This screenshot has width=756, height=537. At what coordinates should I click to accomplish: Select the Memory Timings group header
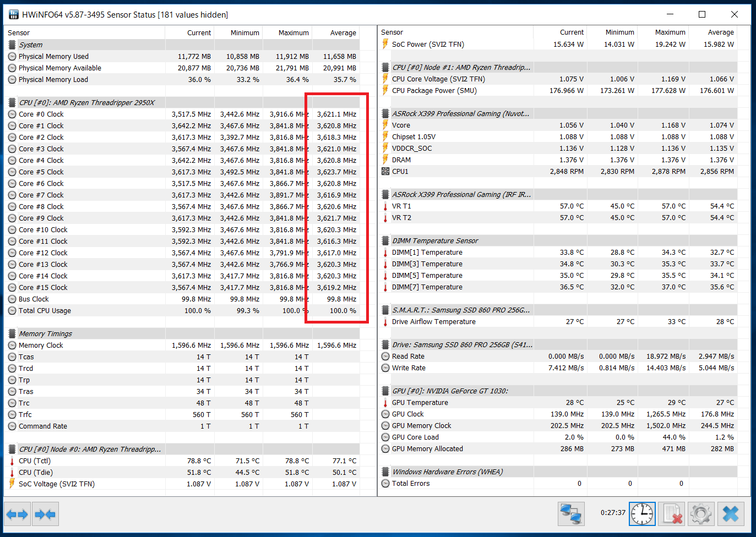click(183, 333)
